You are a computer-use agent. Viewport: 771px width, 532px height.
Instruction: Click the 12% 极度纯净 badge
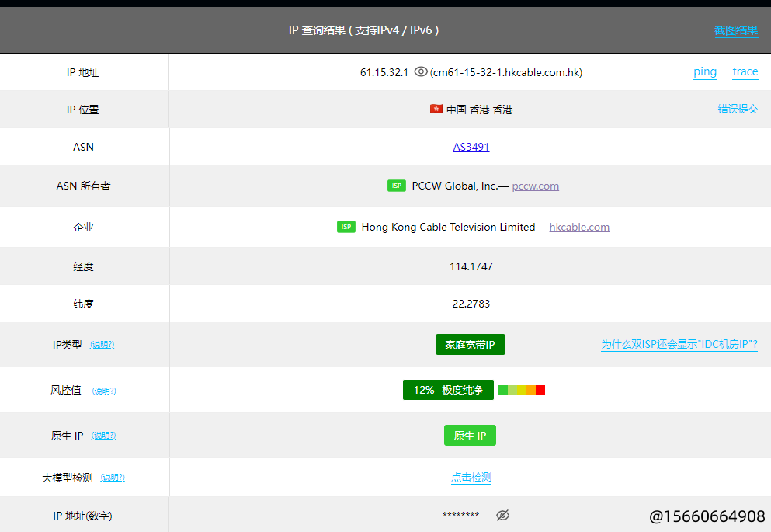(448, 390)
